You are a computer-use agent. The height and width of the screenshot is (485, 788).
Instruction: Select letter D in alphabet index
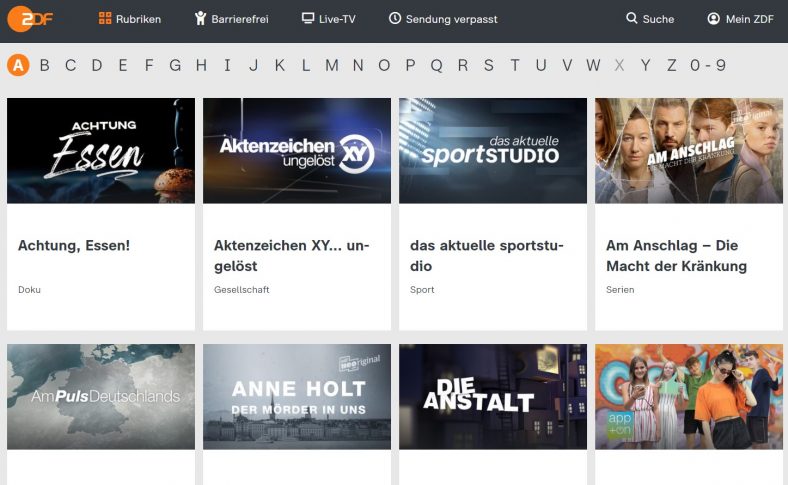tap(97, 65)
